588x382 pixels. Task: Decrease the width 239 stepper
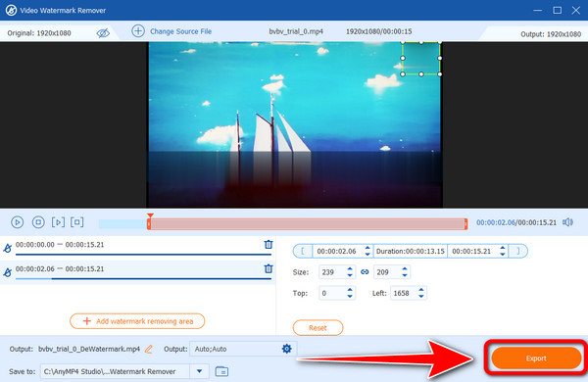click(350, 275)
